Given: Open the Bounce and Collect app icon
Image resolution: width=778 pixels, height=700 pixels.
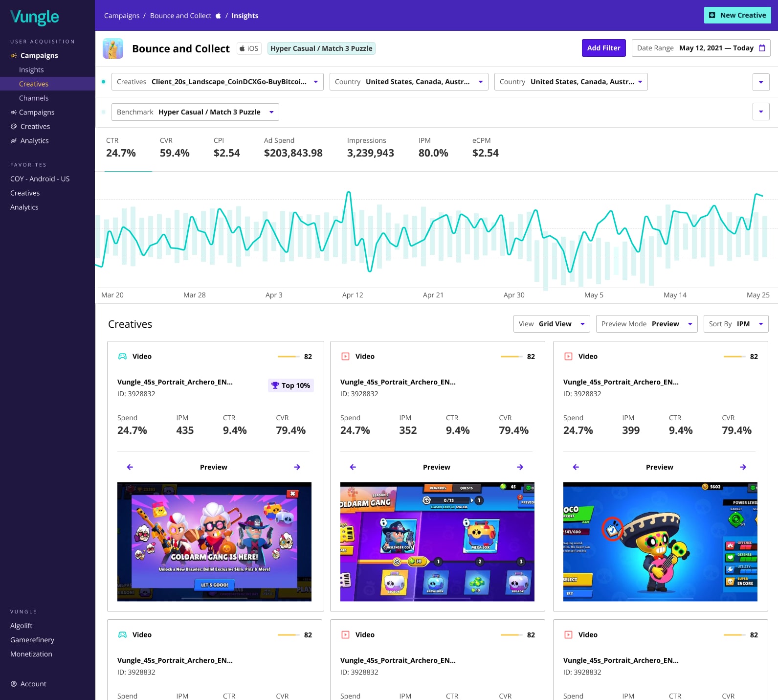Looking at the screenshot, I should point(113,48).
